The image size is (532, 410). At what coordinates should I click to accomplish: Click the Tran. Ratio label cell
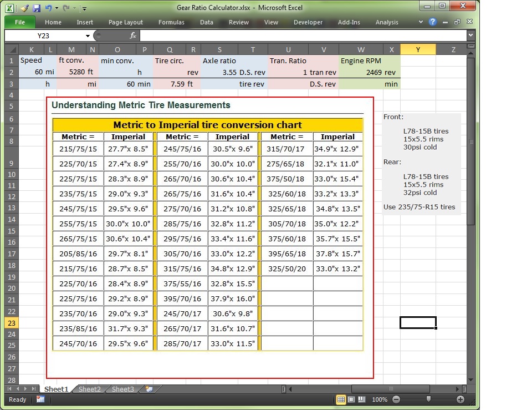tap(288, 60)
